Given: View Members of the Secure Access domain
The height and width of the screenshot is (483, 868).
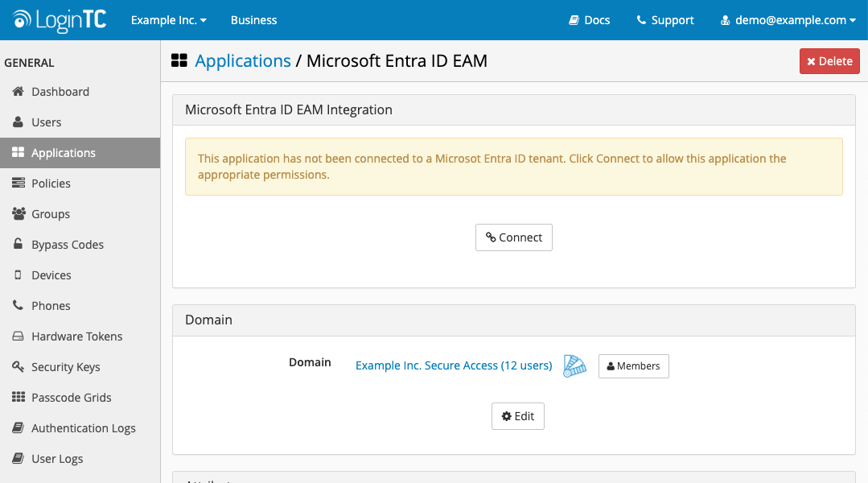Looking at the screenshot, I should [633, 365].
